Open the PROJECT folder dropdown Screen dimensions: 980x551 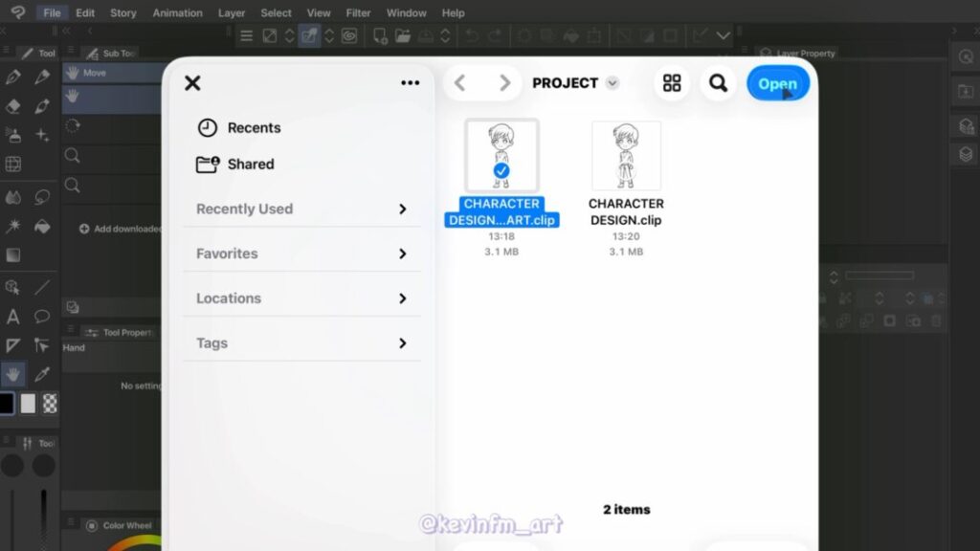612,83
